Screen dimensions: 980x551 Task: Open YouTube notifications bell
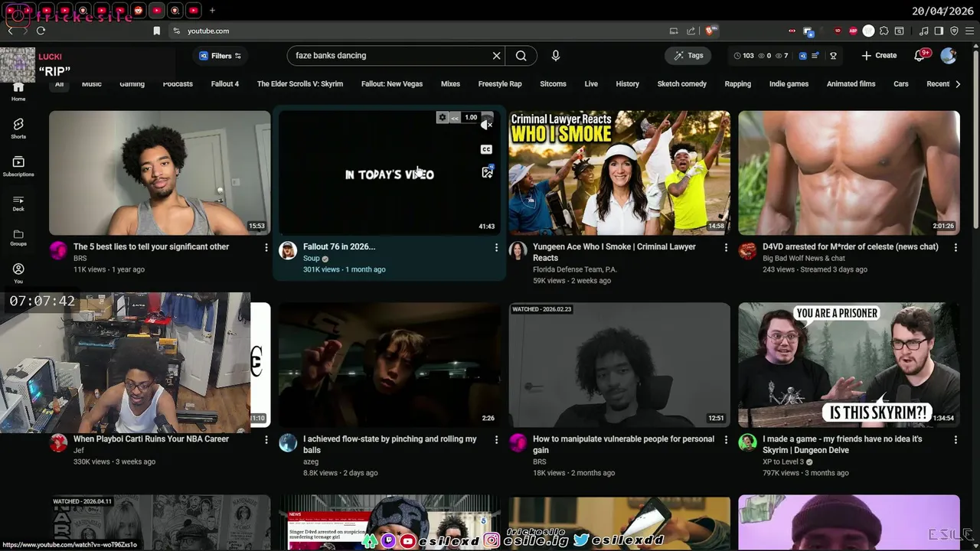click(x=921, y=55)
